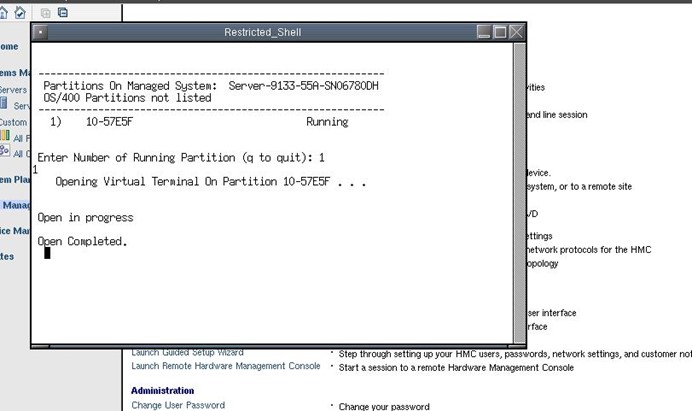Click the Server-9133-55A-SN06780DH system name
This screenshot has width=692, height=411.
[303, 86]
